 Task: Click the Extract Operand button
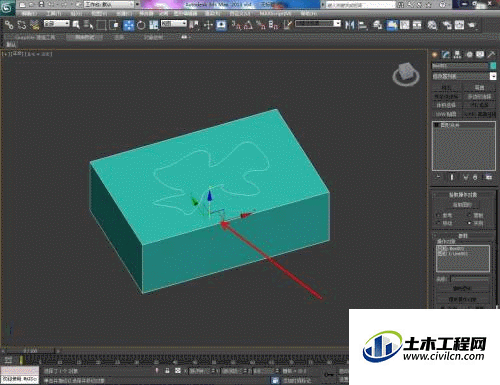pyautogui.click(x=462, y=299)
